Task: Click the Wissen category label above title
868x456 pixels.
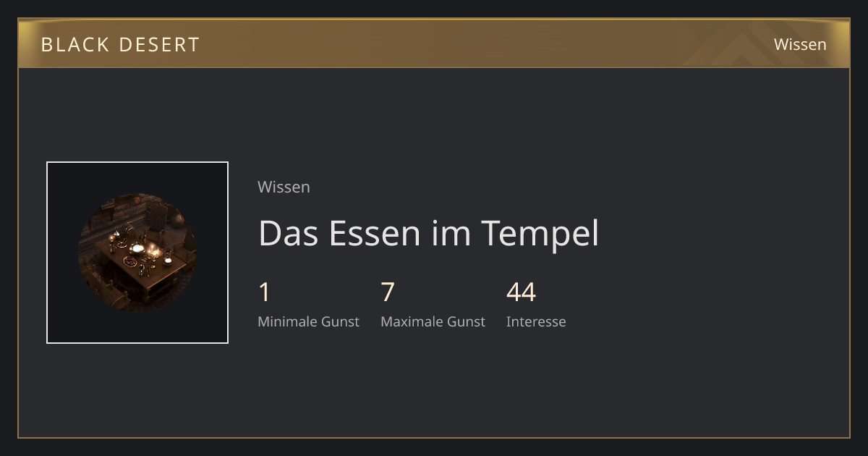Action: pyautogui.click(x=284, y=187)
